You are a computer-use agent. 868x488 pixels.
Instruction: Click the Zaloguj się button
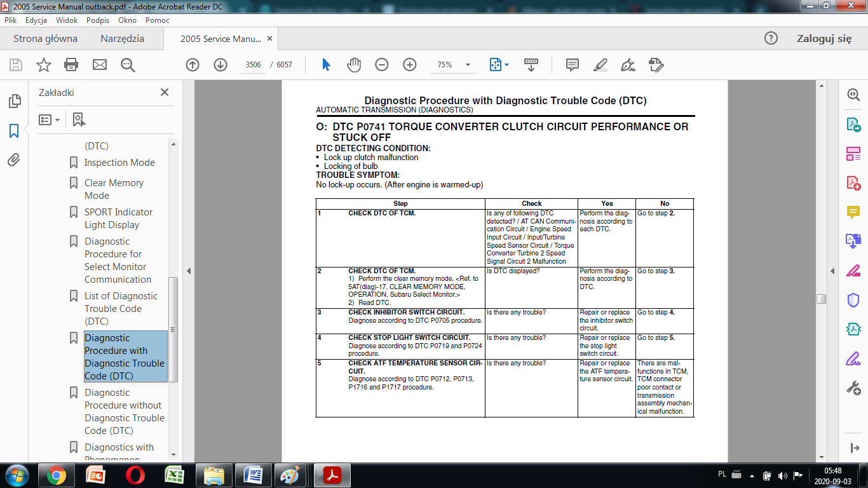click(x=824, y=39)
